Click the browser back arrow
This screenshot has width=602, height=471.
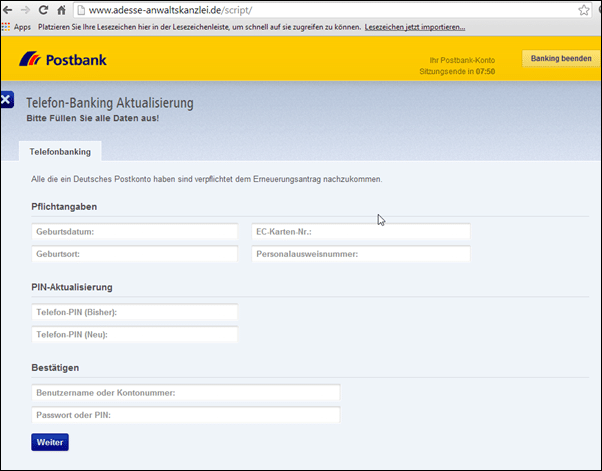point(7,10)
